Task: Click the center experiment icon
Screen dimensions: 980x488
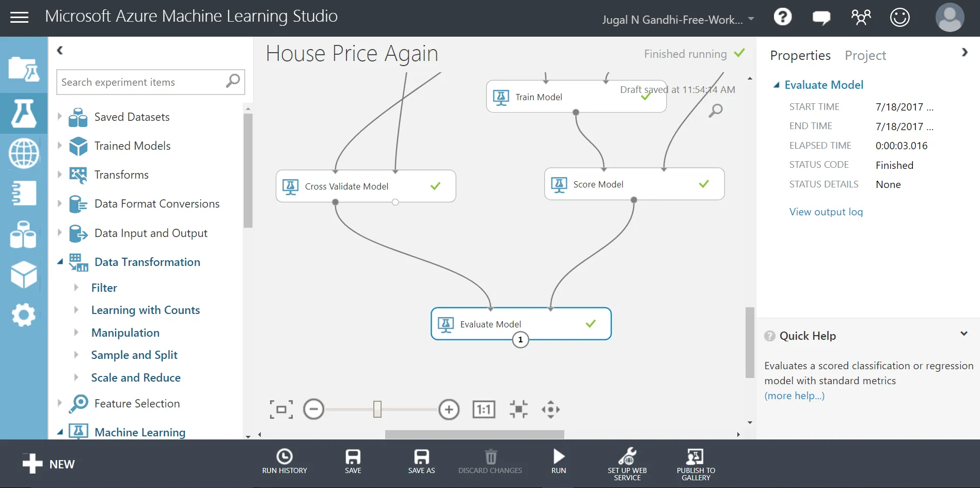Action: (518, 410)
